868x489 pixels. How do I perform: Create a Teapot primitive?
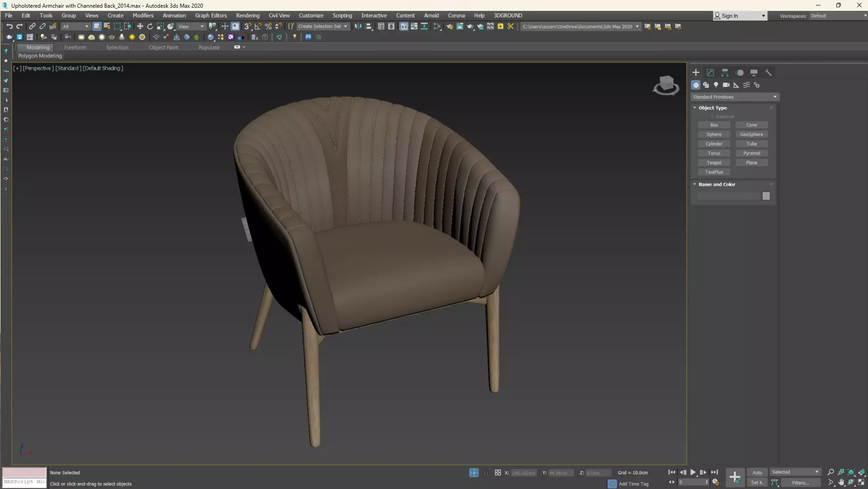[x=714, y=163]
